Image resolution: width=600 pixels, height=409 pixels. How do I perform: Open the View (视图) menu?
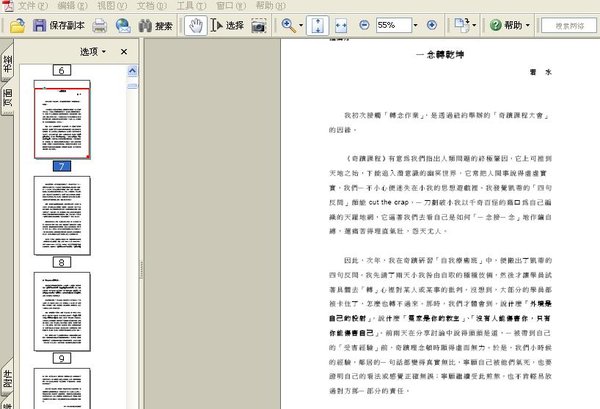[112, 6]
